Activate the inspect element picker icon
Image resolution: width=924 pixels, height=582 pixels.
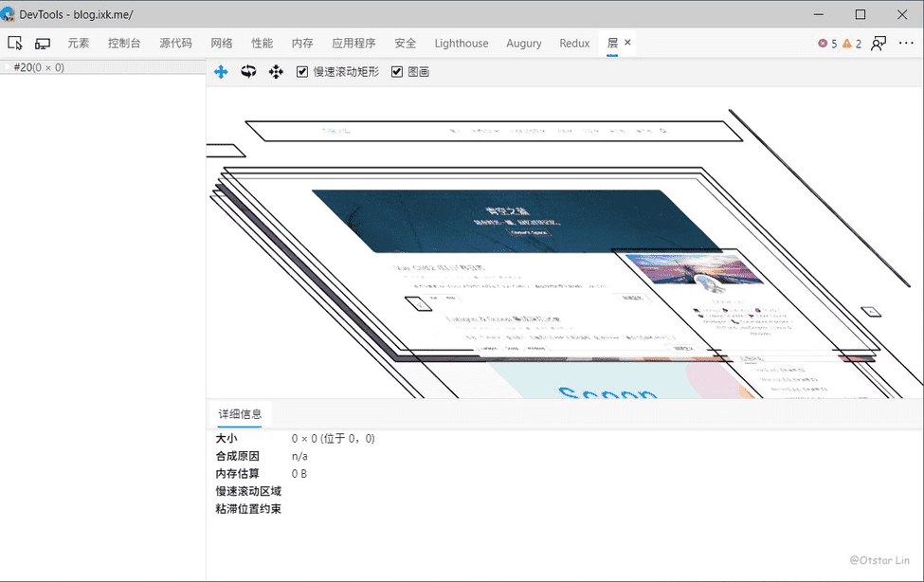pos(15,44)
